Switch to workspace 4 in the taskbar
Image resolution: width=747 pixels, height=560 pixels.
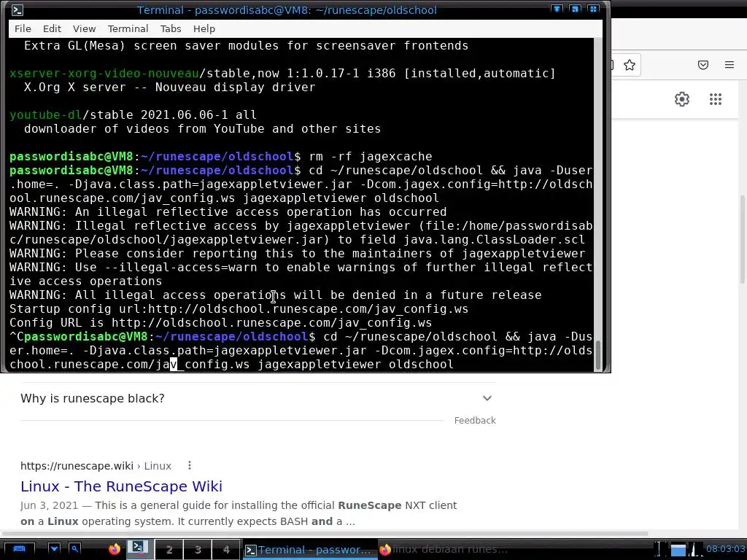point(226,550)
